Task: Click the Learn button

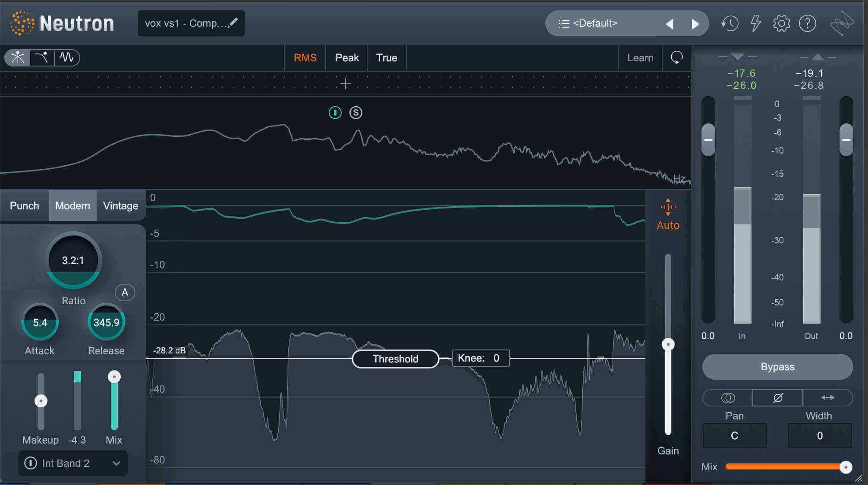Action: point(640,57)
